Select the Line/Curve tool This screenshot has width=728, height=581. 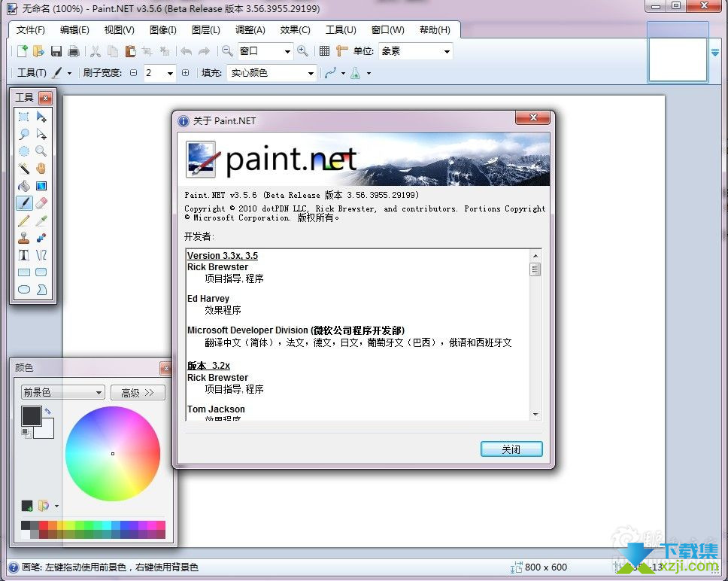pyautogui.click(x=41, y=255)
